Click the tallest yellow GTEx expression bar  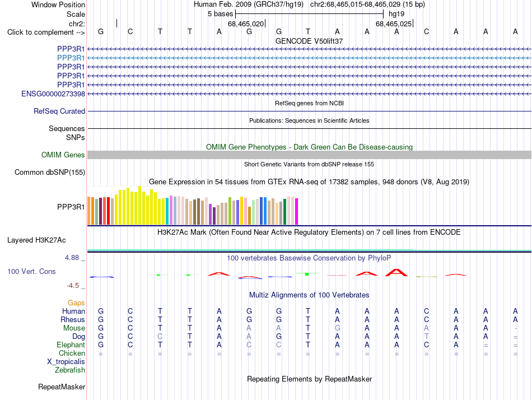coord(139,206)
